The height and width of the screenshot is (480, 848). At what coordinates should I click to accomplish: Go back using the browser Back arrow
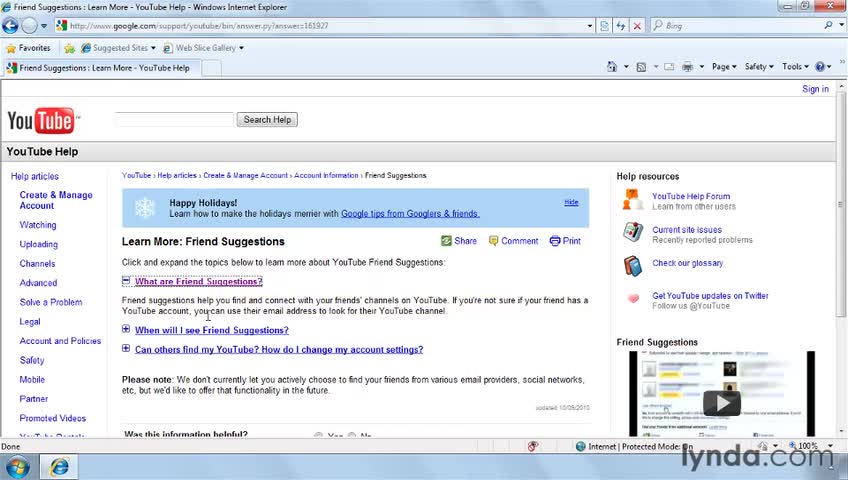coord(10,25)
